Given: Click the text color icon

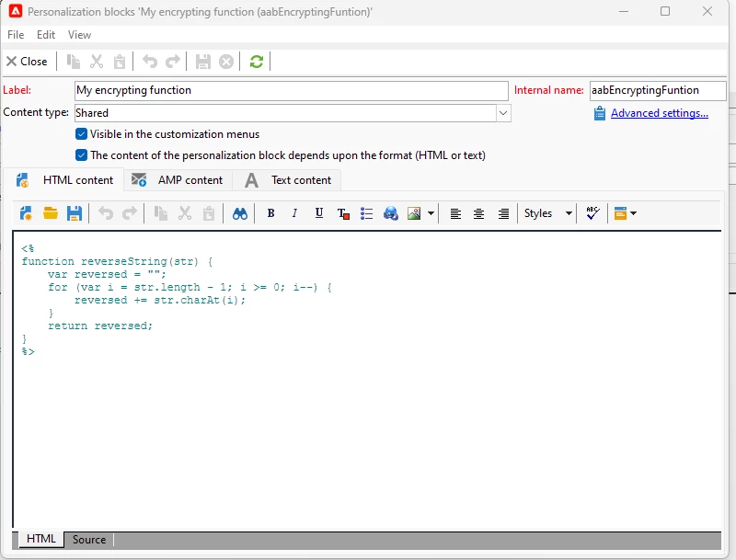Looking at the screenshot, I should click(x=343, y=213).
